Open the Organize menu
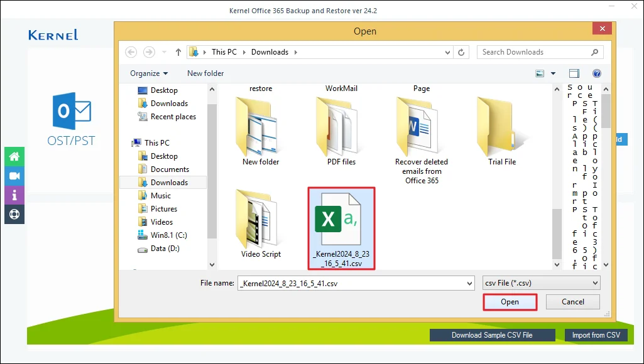 149,73
